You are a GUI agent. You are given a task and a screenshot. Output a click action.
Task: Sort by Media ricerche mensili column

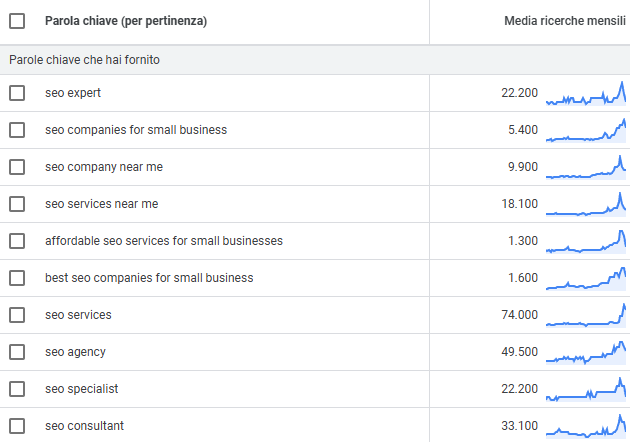coord(565,21)
